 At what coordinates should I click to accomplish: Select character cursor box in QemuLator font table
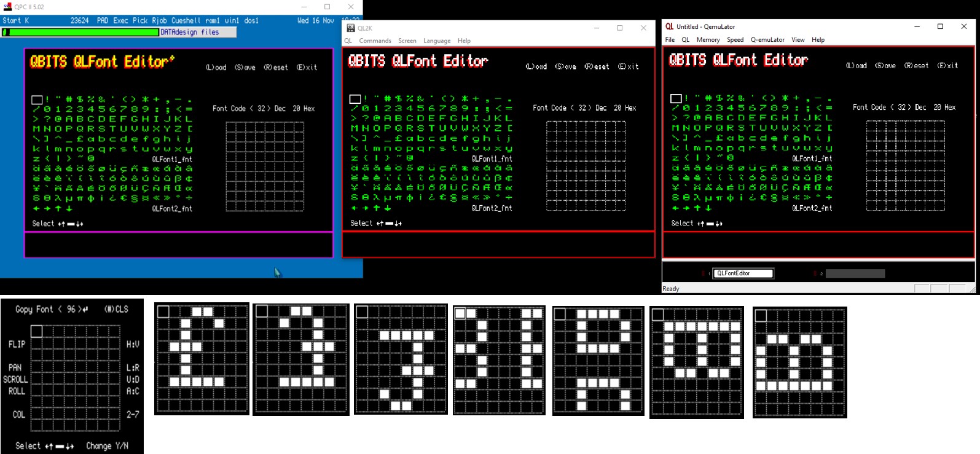(x=676, y=98)
